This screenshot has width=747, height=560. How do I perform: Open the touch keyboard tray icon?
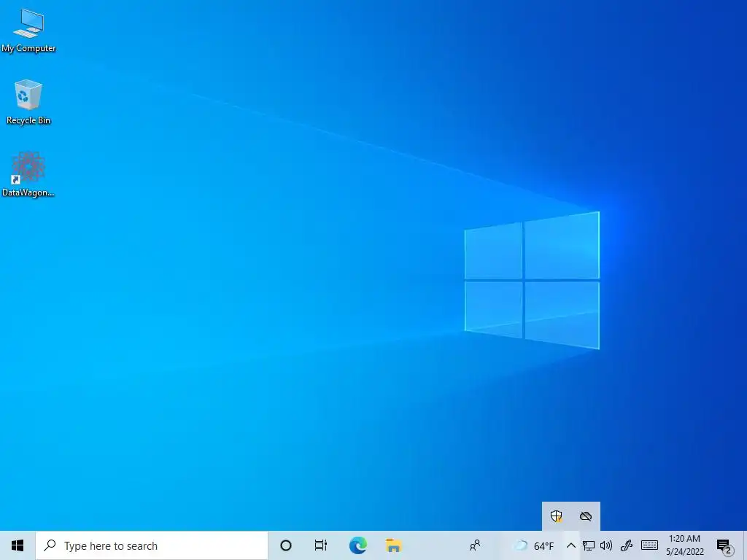(x=649, y=545)
